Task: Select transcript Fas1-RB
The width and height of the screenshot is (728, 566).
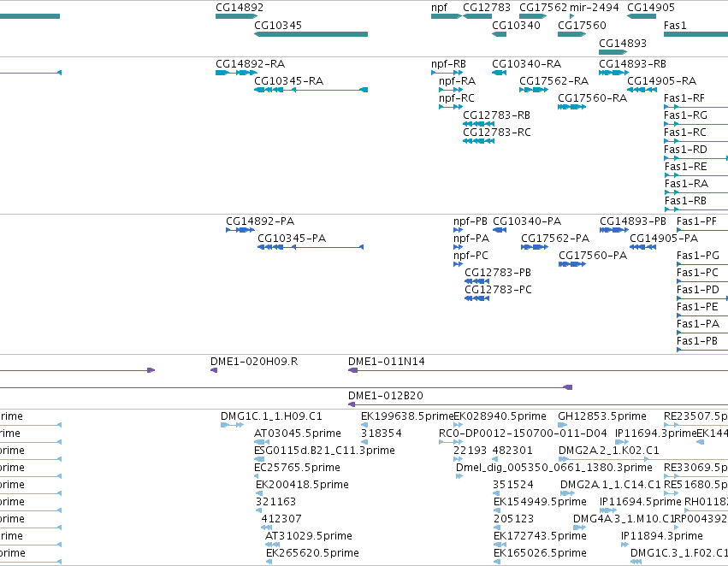Action: pos(696,209)
